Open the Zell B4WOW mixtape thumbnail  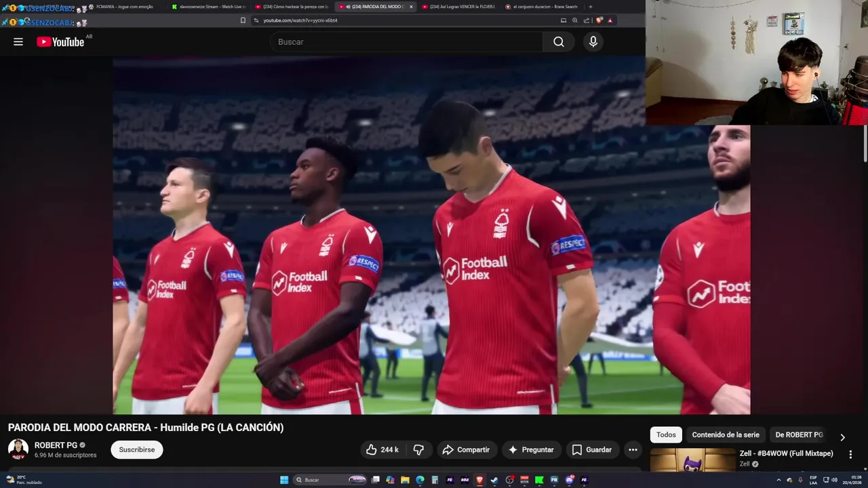(x=692, y=460)
